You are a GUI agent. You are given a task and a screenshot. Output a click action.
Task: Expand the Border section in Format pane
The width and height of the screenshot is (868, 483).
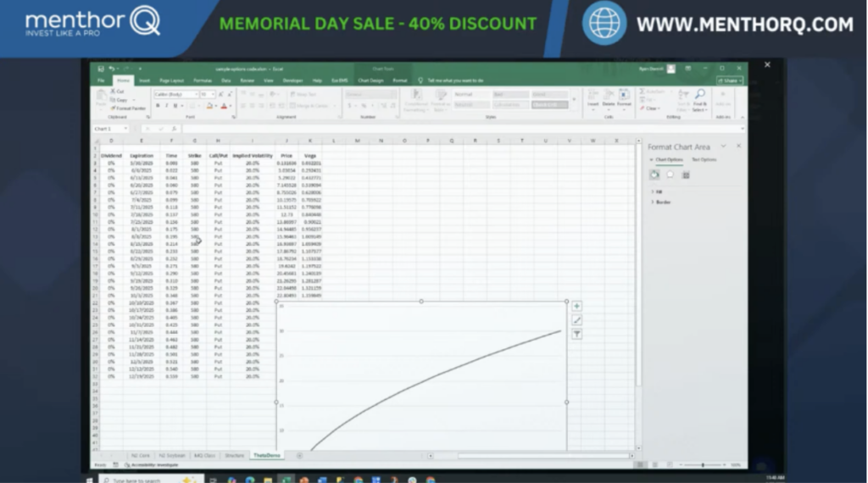[661, 202]
